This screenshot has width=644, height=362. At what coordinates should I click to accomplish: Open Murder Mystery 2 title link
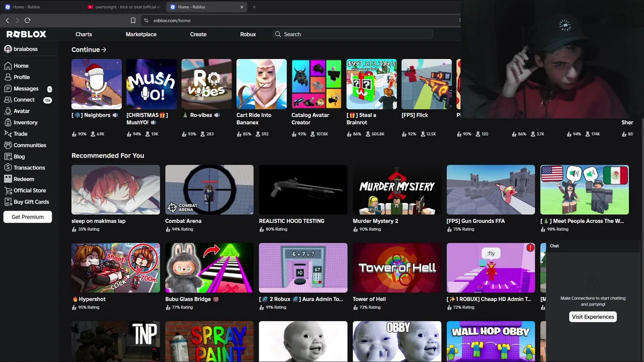point(375,221)
